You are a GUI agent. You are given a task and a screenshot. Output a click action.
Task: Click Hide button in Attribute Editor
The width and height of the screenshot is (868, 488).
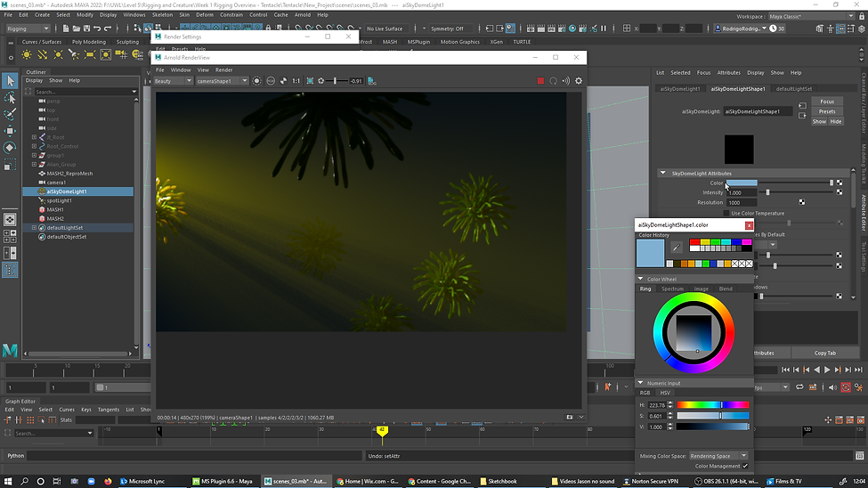pos(835,121)
